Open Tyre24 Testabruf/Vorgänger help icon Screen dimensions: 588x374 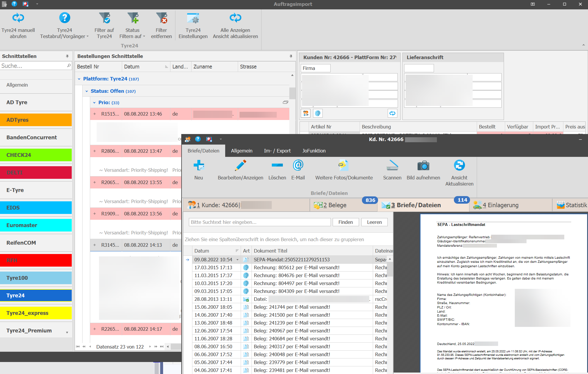(64, 18)
